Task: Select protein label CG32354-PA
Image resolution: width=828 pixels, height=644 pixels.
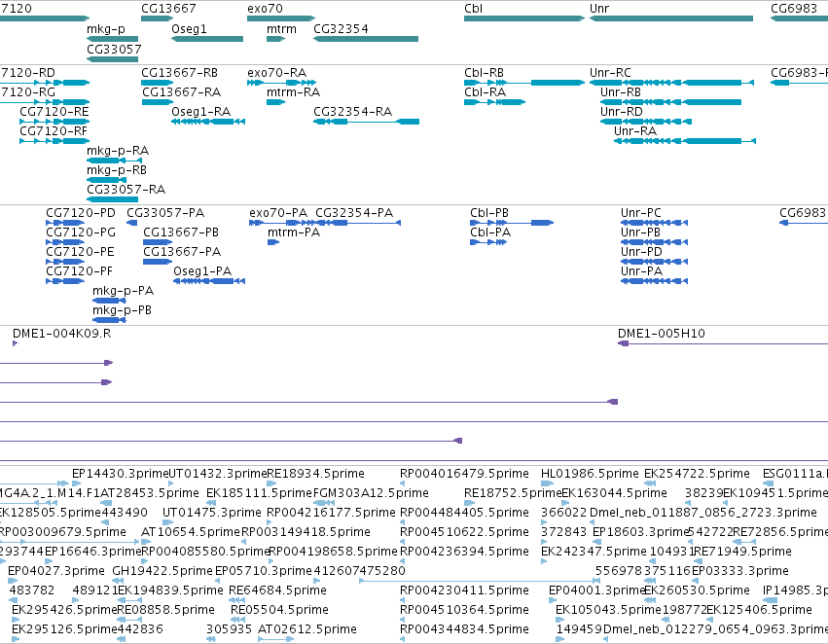Action: (x=354, y=213)
